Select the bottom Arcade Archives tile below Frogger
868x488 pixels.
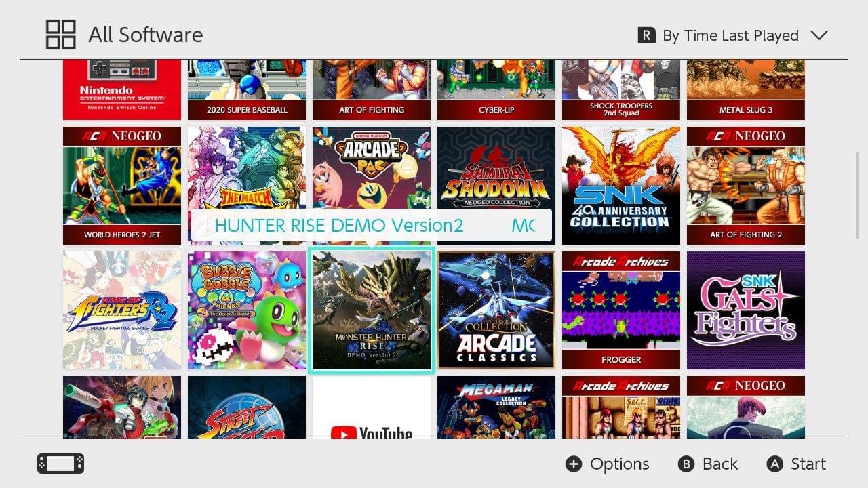621,407
